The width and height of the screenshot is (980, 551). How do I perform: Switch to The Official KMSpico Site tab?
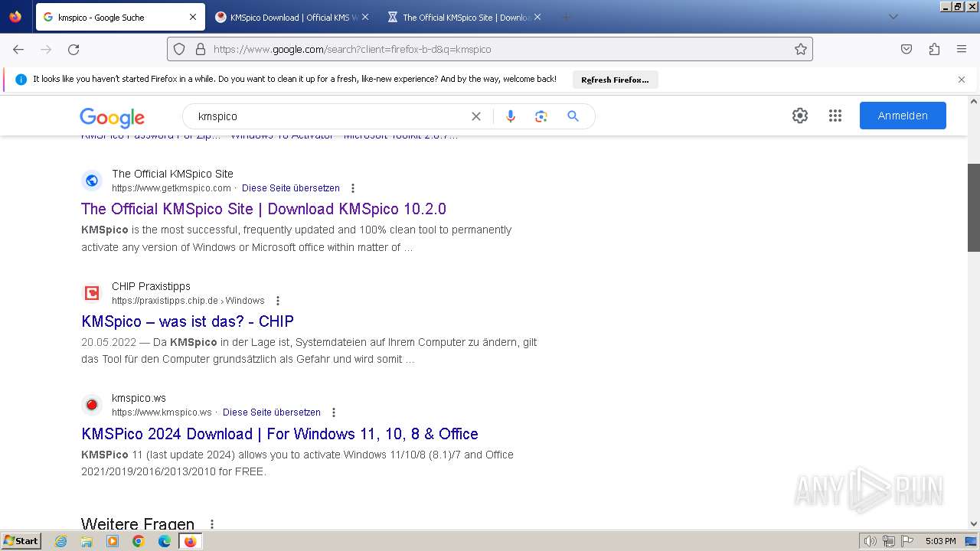point(464,17)
